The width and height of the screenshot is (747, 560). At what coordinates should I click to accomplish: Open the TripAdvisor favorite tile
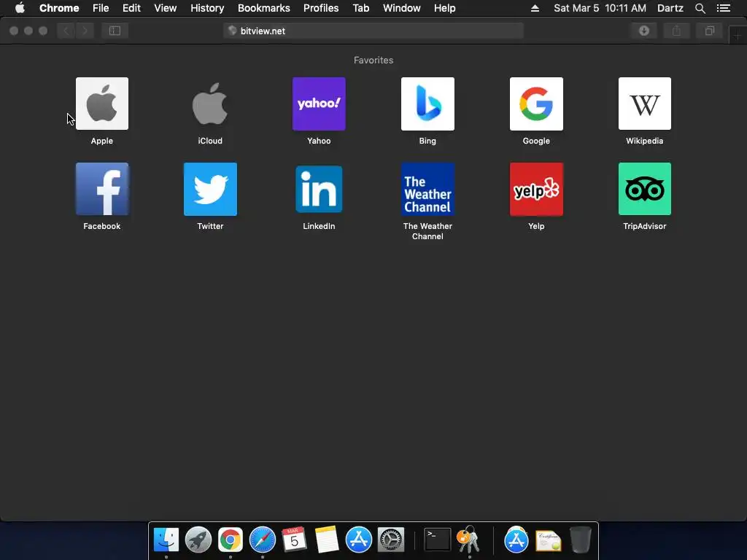645,189
